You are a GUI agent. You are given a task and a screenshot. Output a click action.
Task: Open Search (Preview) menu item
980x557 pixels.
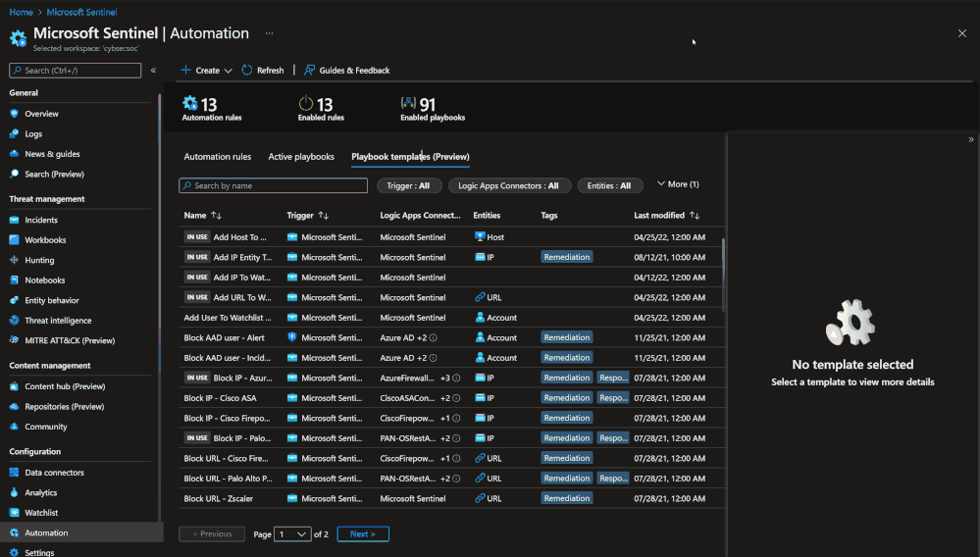tap(54, 174)
